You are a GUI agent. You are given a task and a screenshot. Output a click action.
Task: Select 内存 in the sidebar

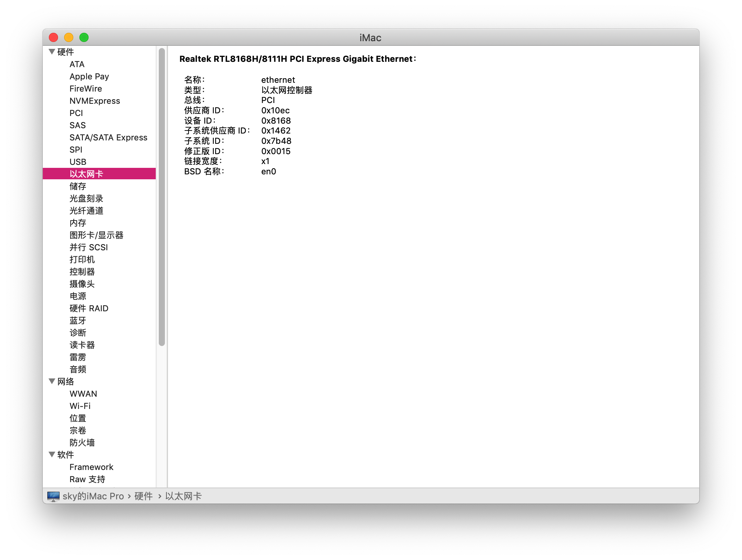click(78, 223)
